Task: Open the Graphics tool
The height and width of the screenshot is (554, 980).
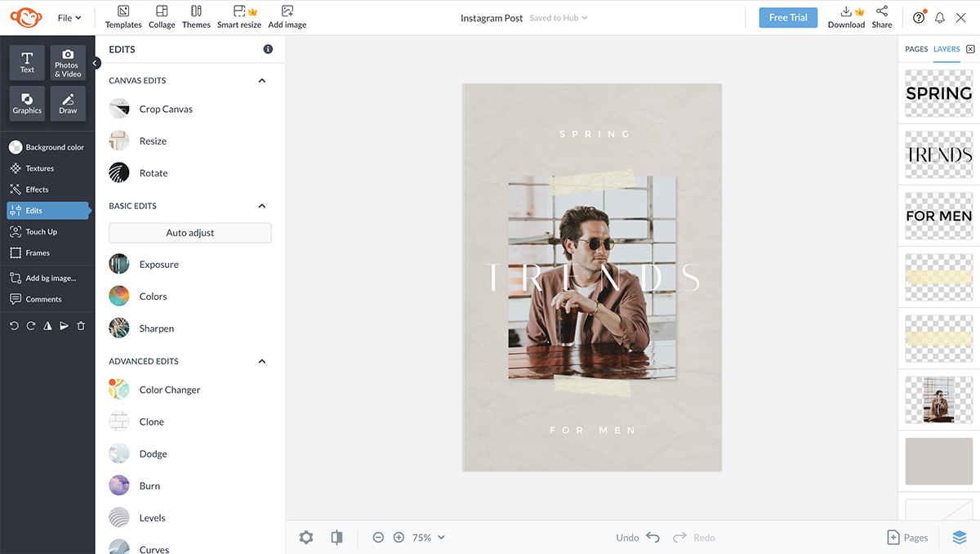Action: 26,103
